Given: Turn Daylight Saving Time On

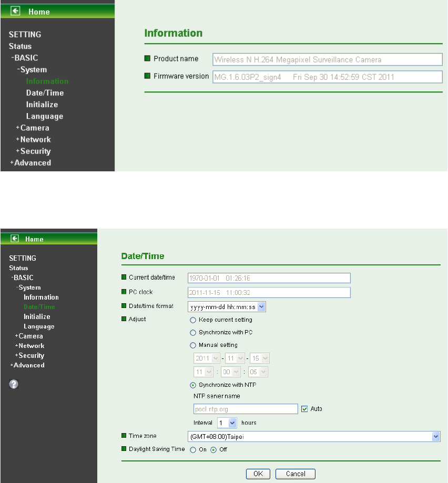Looking at the screenshot, I should (193, 450).
